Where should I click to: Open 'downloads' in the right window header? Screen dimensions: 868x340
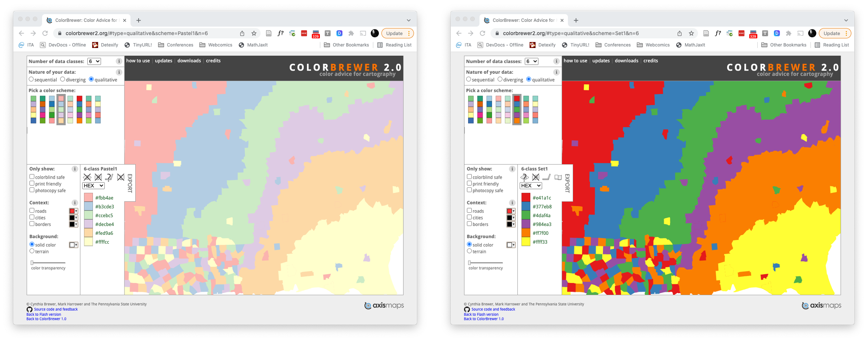626,61
